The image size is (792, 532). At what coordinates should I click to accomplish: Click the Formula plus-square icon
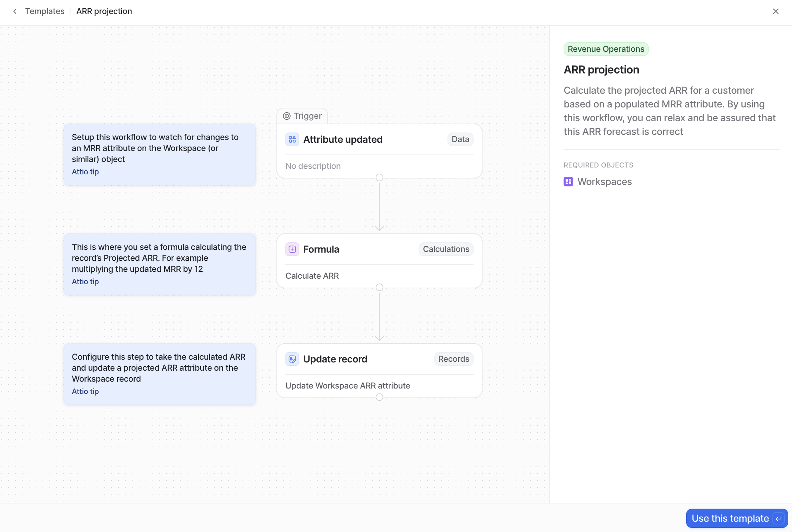[292, 249]
